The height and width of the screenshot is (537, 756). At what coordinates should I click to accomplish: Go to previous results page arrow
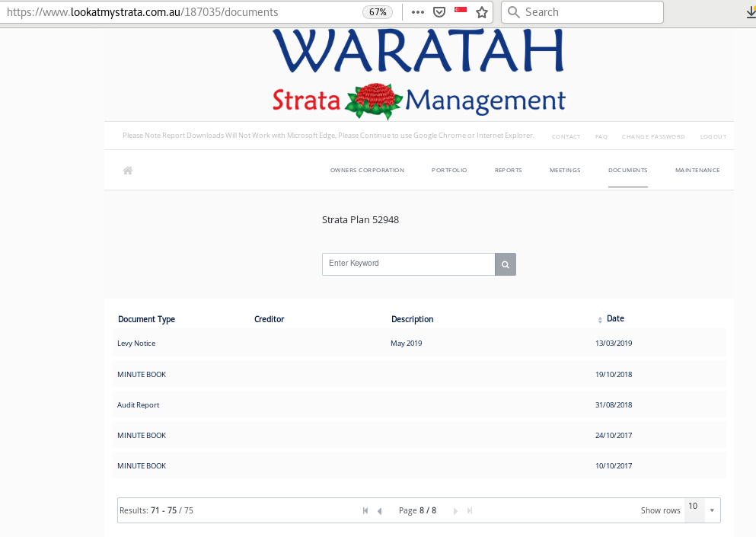(x=379, y=510)
